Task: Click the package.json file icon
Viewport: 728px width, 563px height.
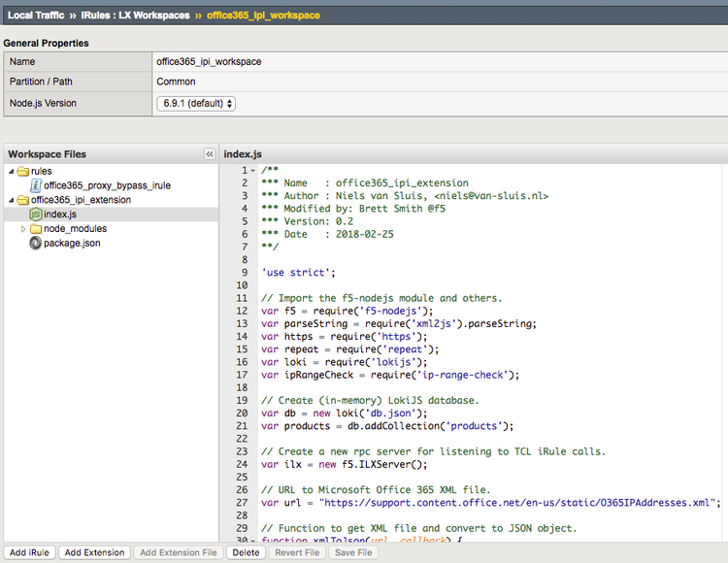Action: click(36, 243)
